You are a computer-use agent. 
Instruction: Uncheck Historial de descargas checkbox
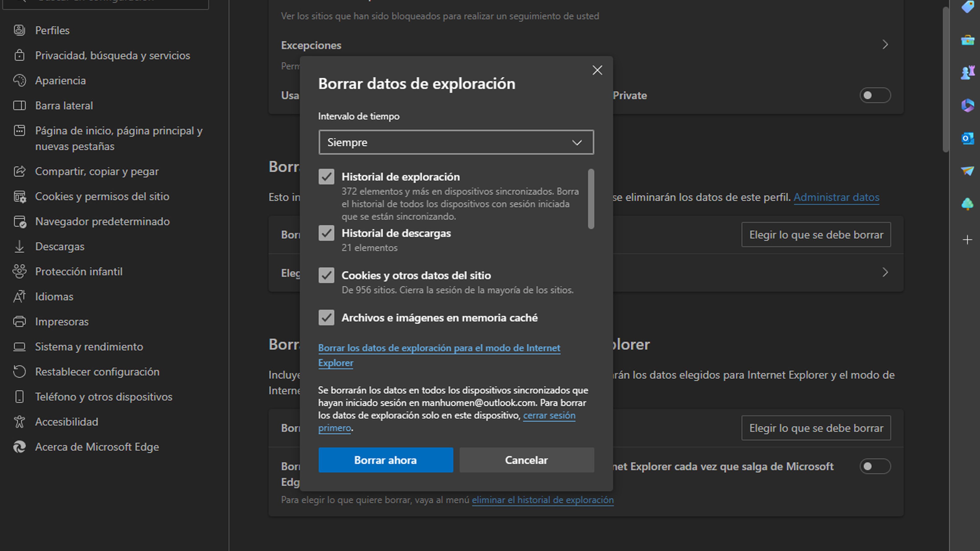tap(326, 233)
